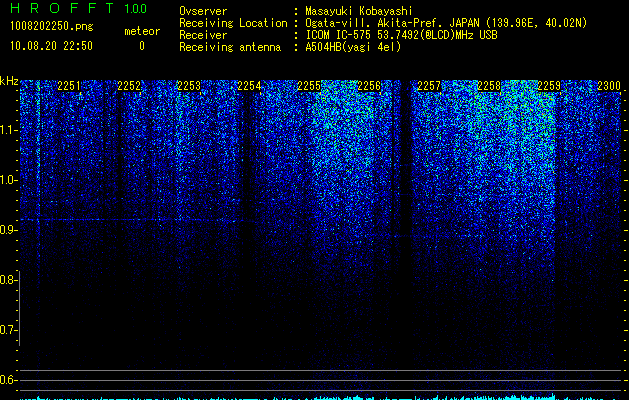Click the HROFFT 1.0.0 title text
Image resolution: width=629 pixels, height=400 pixels.
(78, 8)
